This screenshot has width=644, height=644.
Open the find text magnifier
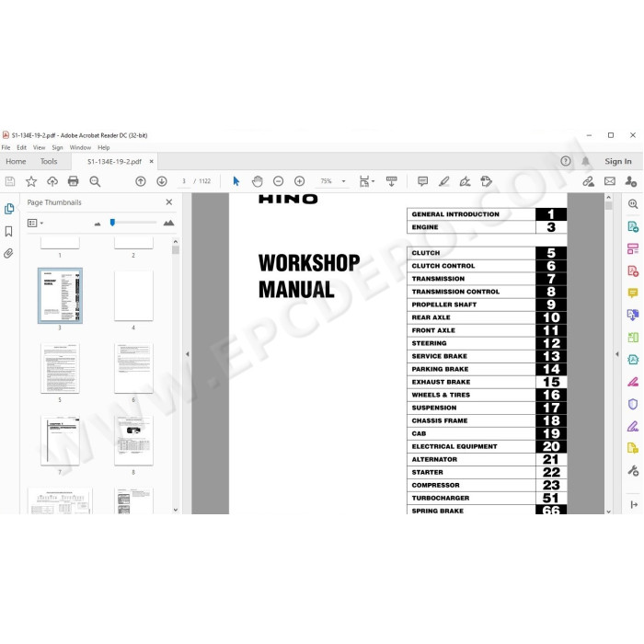click(95, 181)
